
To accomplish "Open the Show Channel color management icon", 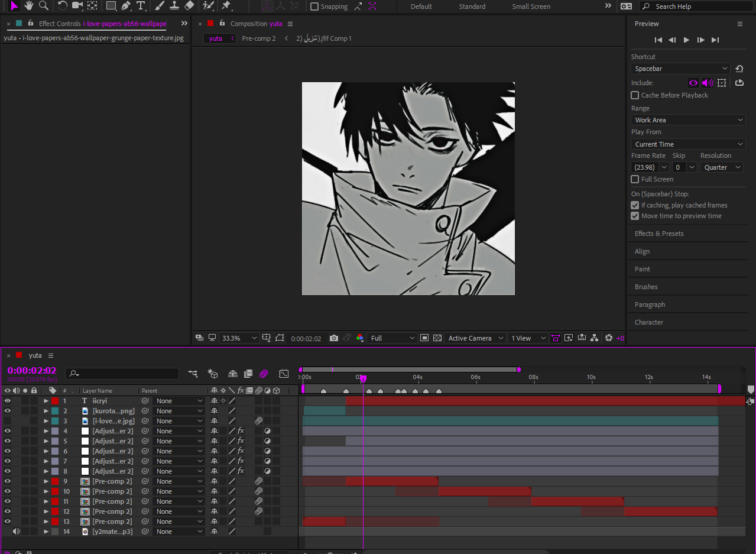I will (x=361, y=338).
